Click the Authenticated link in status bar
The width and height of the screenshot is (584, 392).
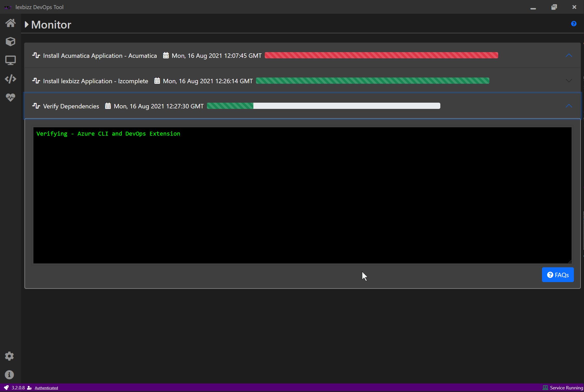pyautogui.click(x=46, y=388)
